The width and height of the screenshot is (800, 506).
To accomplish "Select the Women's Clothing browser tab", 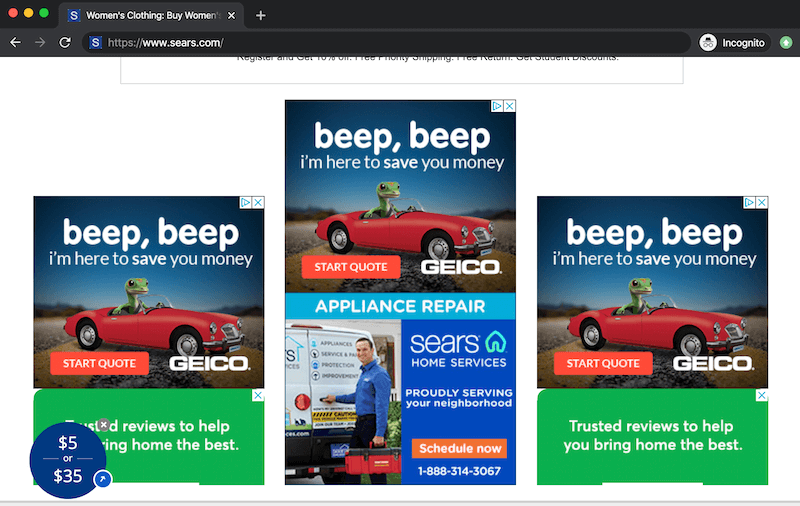I will (x=151, y=15).
